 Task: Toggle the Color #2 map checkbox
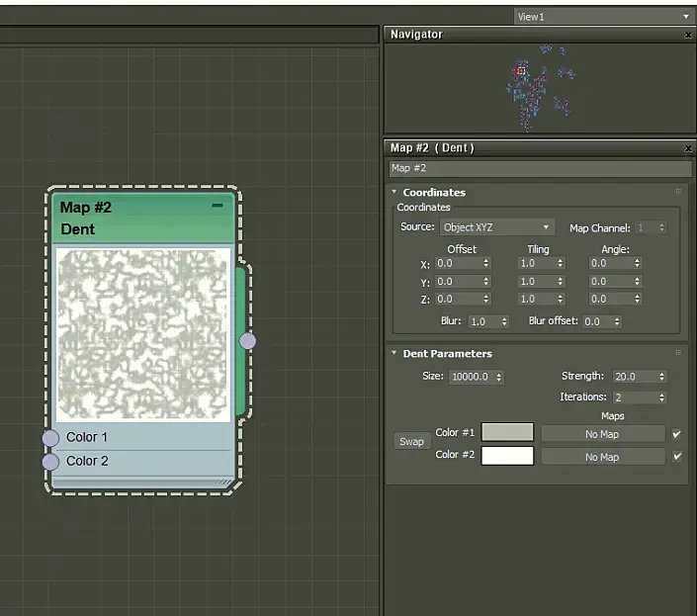(x=676, y=457)
